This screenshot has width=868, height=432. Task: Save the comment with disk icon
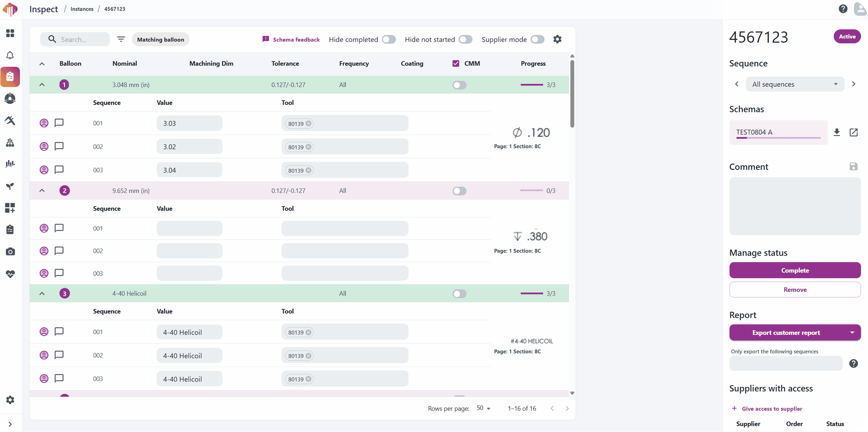tap(853, 166)
